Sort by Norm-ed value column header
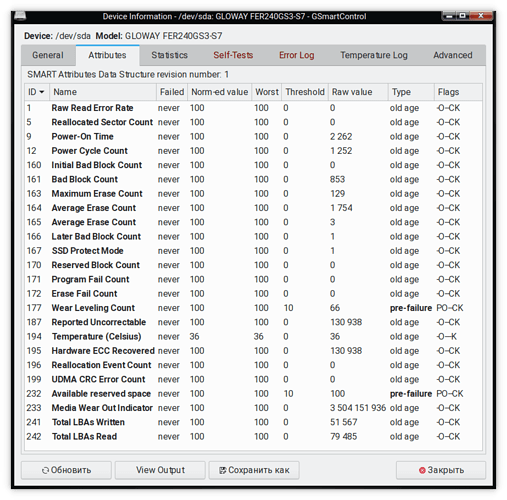This screenshot has height=500, width=507. pos(219,92)
